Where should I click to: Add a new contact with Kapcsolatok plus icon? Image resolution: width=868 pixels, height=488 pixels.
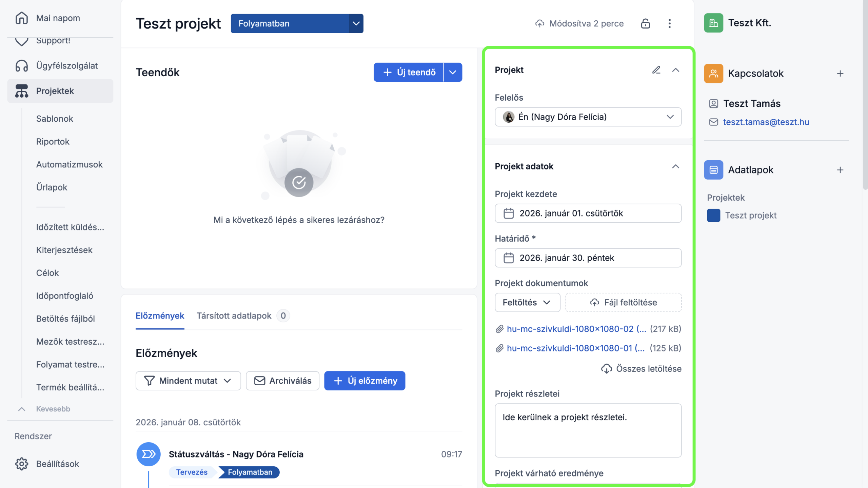click(840, 74)
